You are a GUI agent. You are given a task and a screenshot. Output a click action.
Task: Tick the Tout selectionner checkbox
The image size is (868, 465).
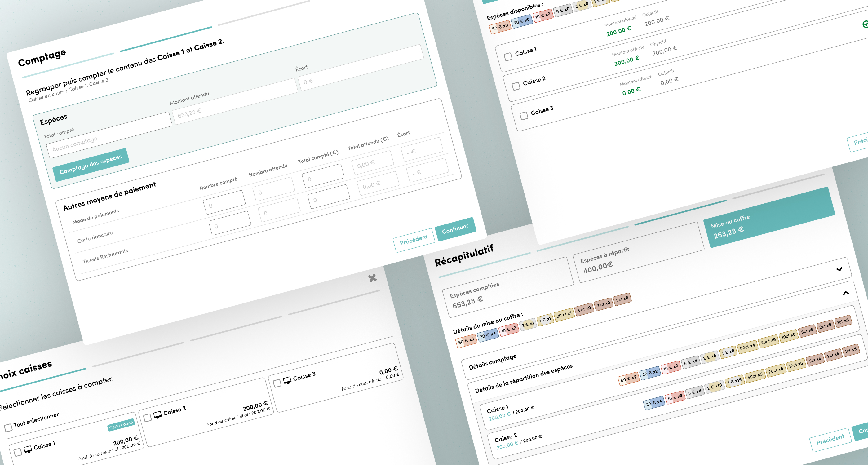tap(8, 427)
